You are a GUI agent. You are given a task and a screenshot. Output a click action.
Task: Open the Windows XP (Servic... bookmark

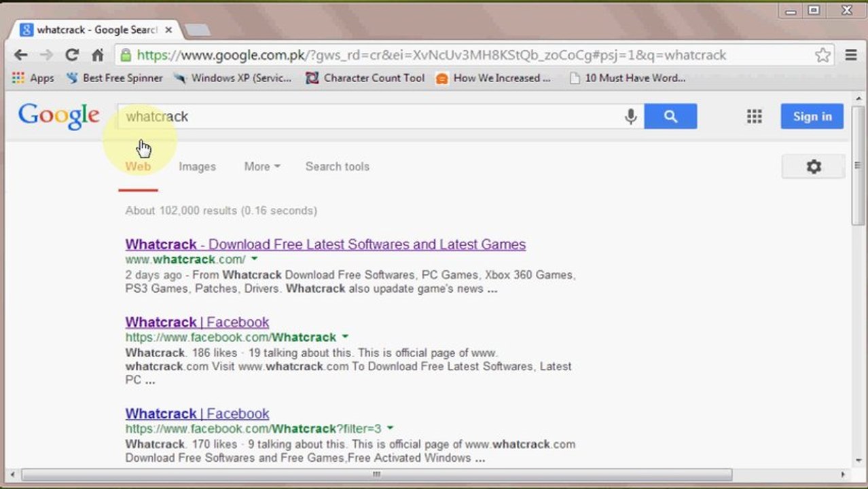tap(233, 78)
